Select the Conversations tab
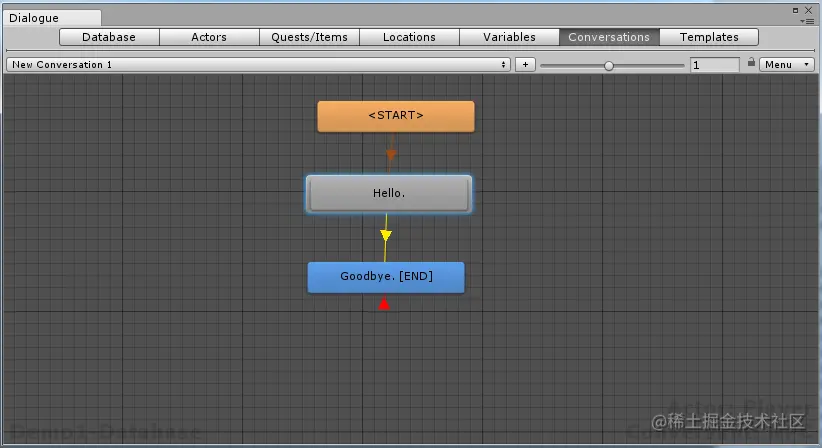This screenshot has width=822, height=448. coord(609,37)
